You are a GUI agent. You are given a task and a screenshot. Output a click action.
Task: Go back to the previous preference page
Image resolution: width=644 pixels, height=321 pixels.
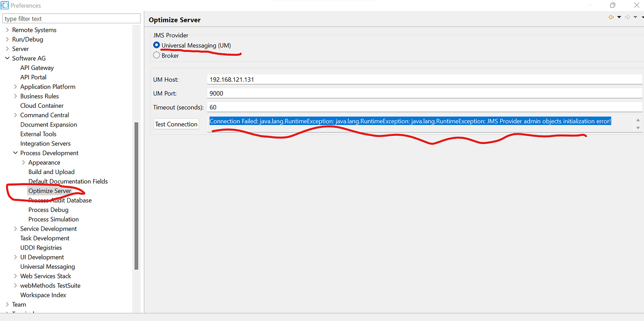[611, 17]
